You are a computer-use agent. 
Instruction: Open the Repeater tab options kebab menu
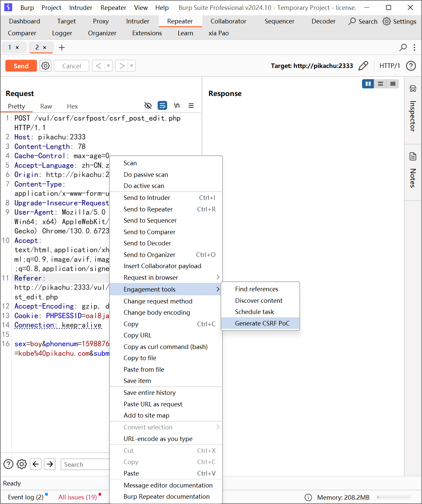[414, 47]
